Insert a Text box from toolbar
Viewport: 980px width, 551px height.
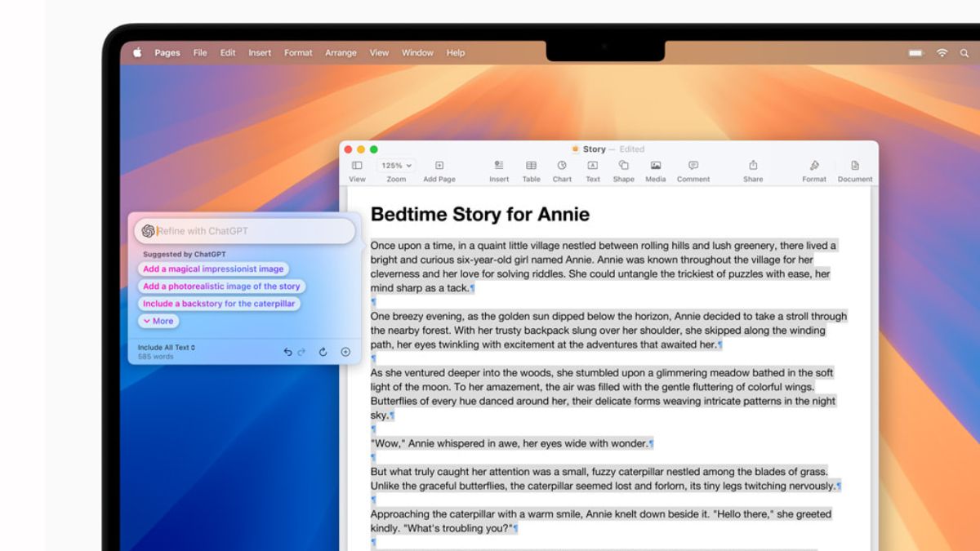[592, 166]
